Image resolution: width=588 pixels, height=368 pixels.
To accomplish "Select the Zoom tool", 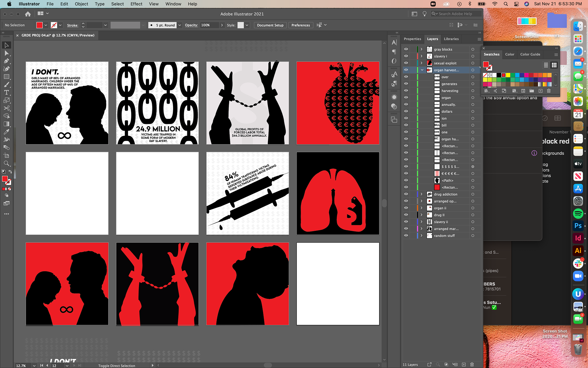I will [x=6, y=163].
